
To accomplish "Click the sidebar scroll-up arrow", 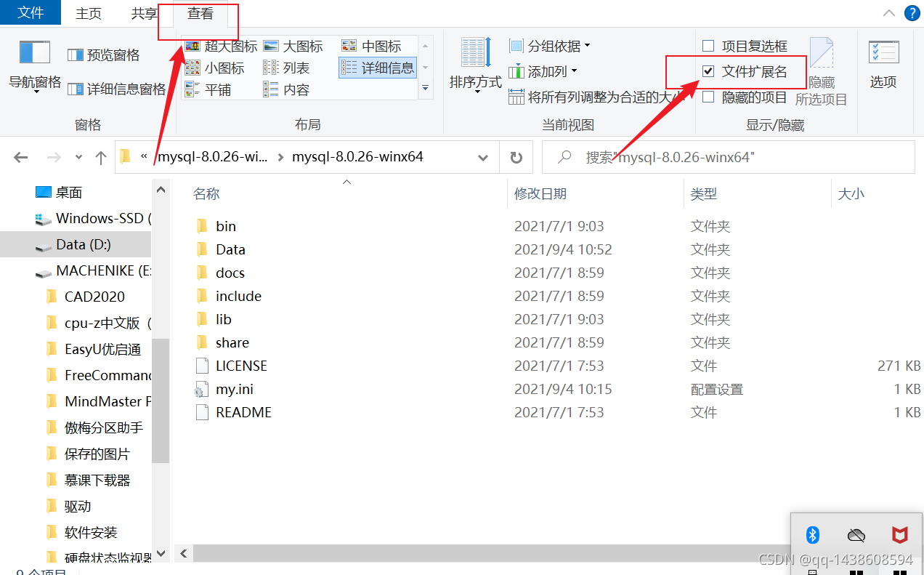I will coord(161,190).
